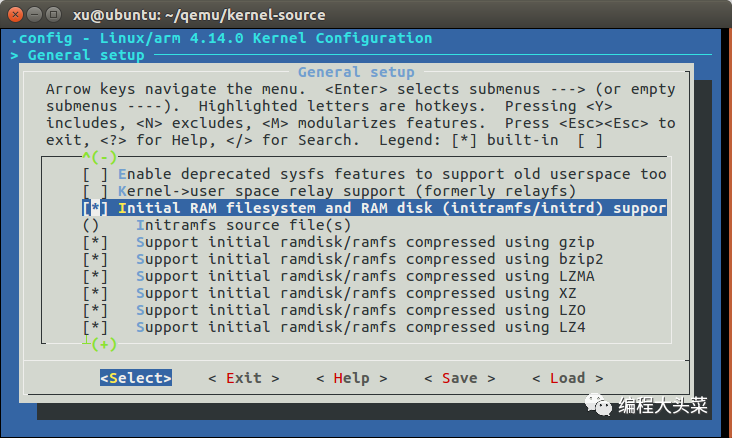Select 'Enable deprecated sysfs features' menu entry
The width and height of the screenshot is (732, 438).
[x=392, y=174]
